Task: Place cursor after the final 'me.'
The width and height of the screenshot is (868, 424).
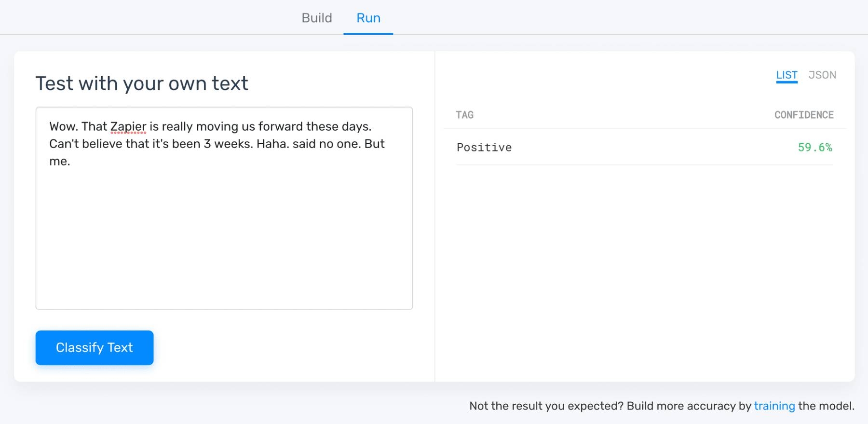Action: [x=71, y=162]
